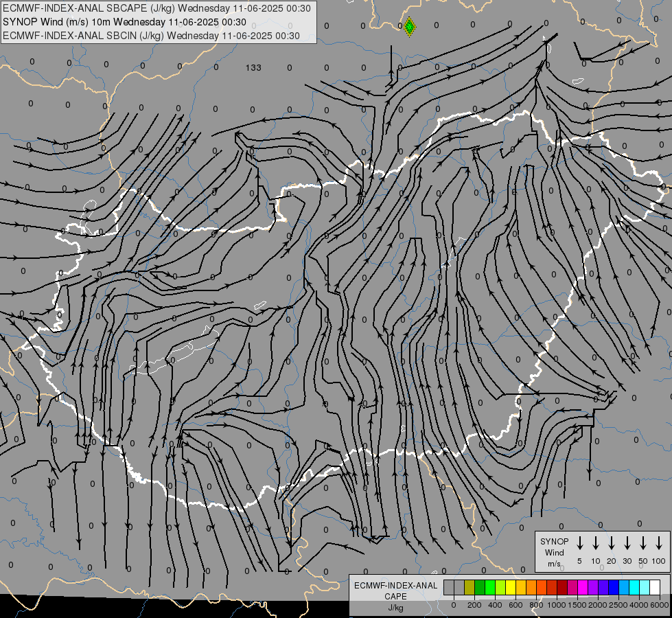Select the pure yellow CAPE legend swatch
Image resolution: width=672 pixels, height=618 pixels.
coord(511,587)
